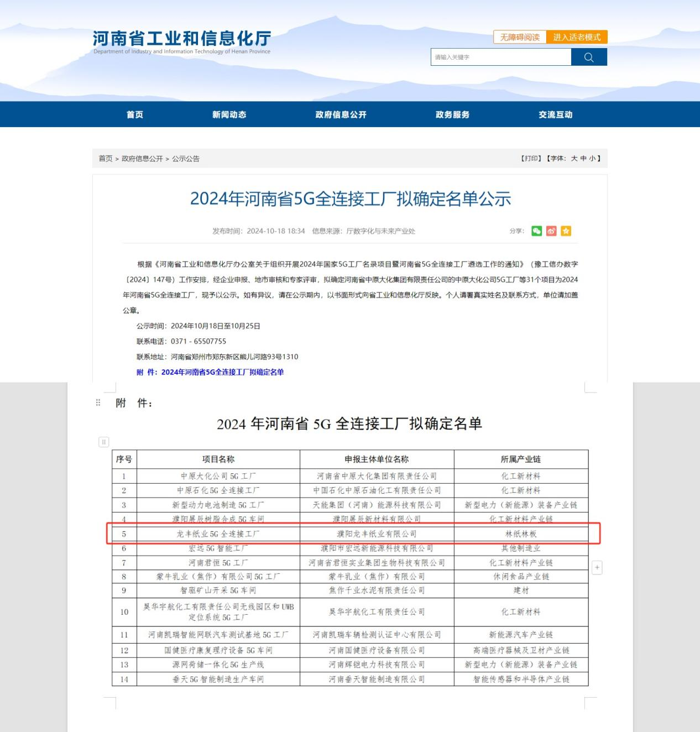Click the plus icon beside table
Viewport: 700px width, 732px height.
[x=597, y=567]
